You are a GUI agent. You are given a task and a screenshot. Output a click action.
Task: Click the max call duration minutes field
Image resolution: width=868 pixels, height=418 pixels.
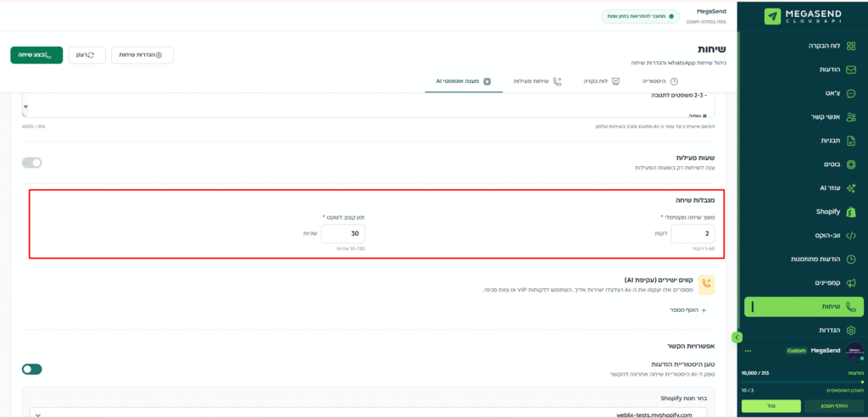click(x=692, y=234)
